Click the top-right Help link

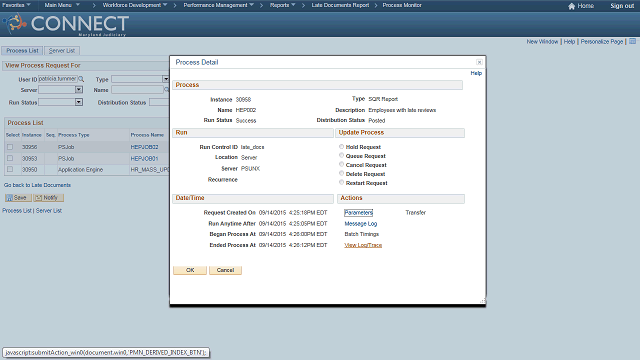click(569, 42)
